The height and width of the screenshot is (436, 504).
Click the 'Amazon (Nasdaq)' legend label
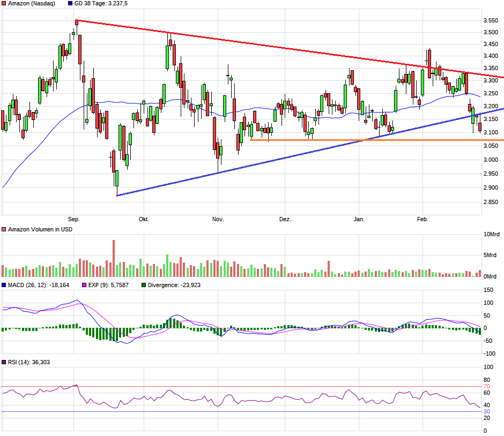point(32,4)
